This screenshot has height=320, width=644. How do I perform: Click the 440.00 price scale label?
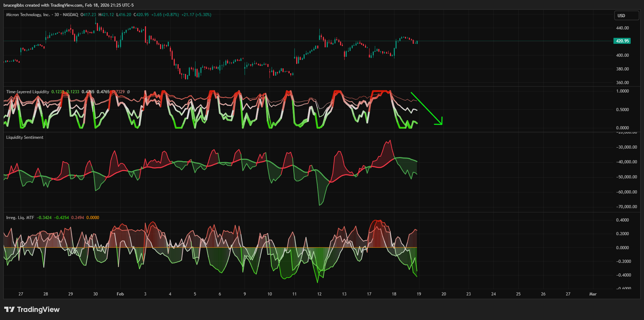pos(622,28)
